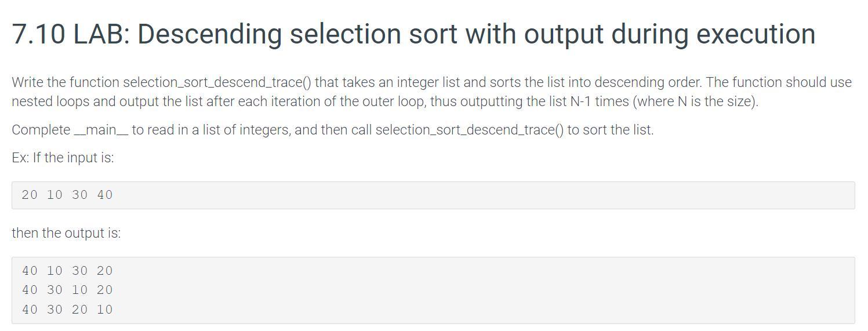Image resolution: width=868 pixels, height=331 pixels.
Task: Click the 'Ex: If the input is:' text
Action: [x=63, y=158]
